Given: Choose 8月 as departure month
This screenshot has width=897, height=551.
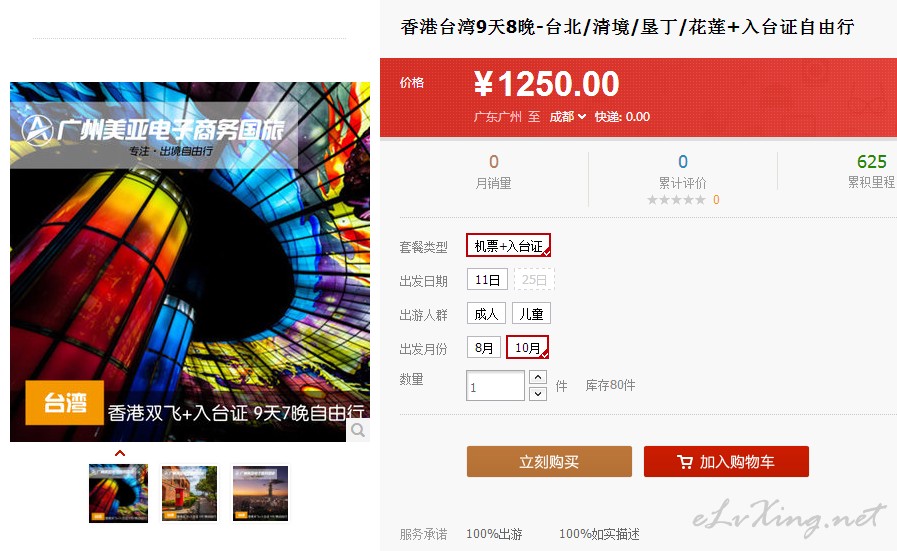Looking at the screenshot, I should point(484,347).
